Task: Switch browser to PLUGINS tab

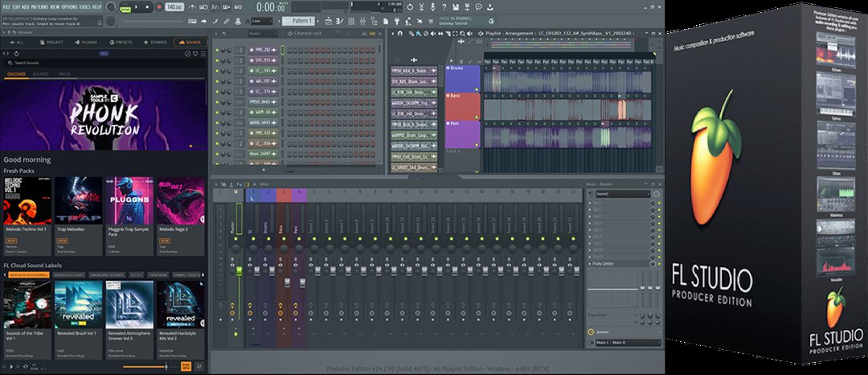Action: pyautogui.click(x=86, y=42)
